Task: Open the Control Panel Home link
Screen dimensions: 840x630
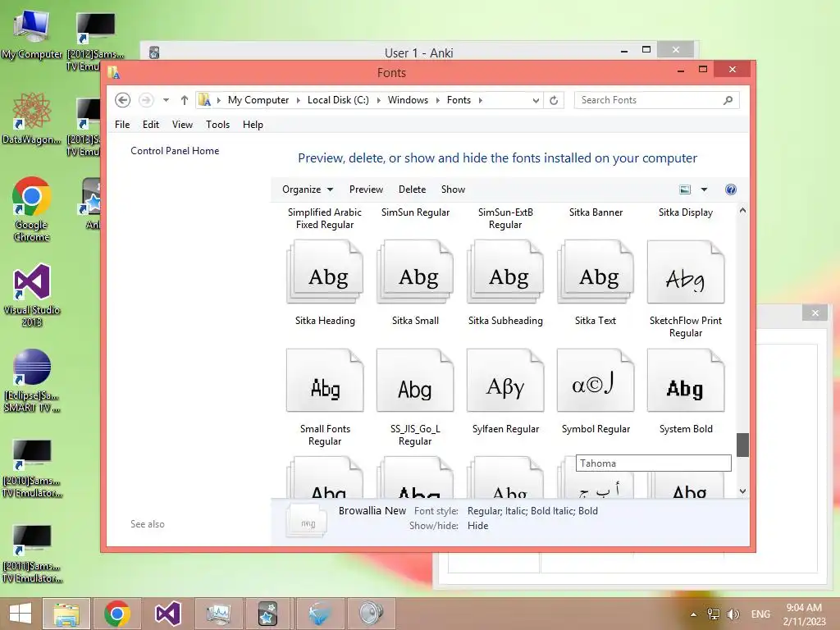Action: point(175,151)
